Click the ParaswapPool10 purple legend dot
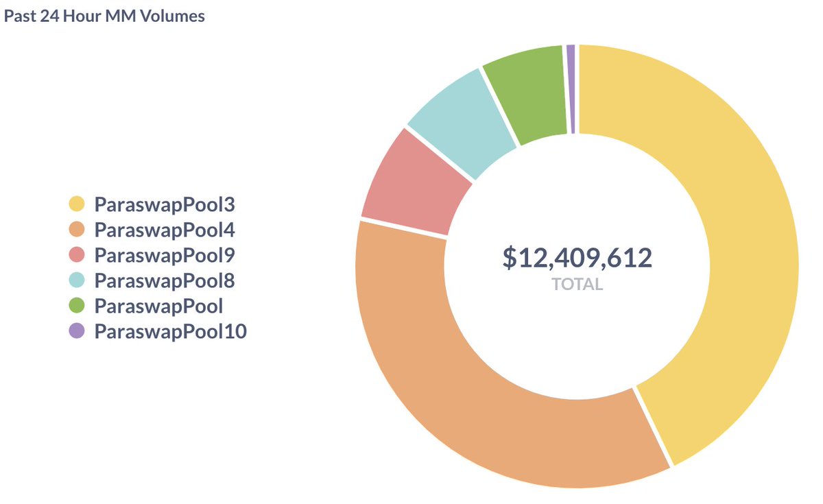 pyautogui.click(x=77, y=332)
